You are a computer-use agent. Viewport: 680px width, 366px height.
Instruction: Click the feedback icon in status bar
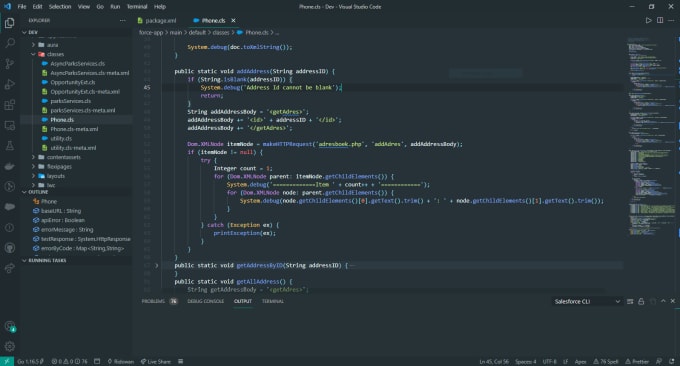tap(659, 361)
